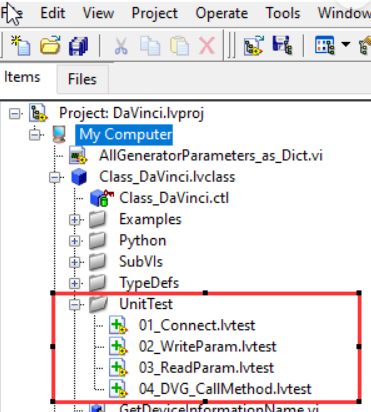The height and width of the screenshot is (412, 371).
Task: Click the UnitTest folder icon
Action: click(x=98, y=304)
